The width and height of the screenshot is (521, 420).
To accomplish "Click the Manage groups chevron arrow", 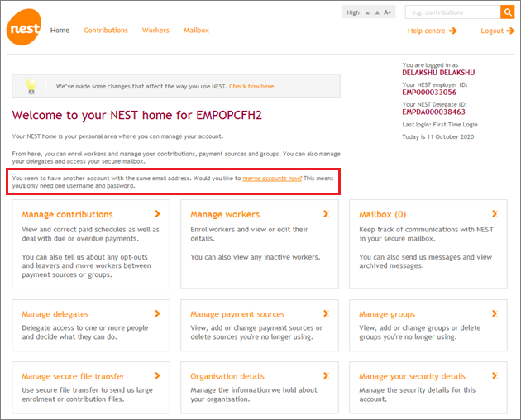I will (495, 313).
